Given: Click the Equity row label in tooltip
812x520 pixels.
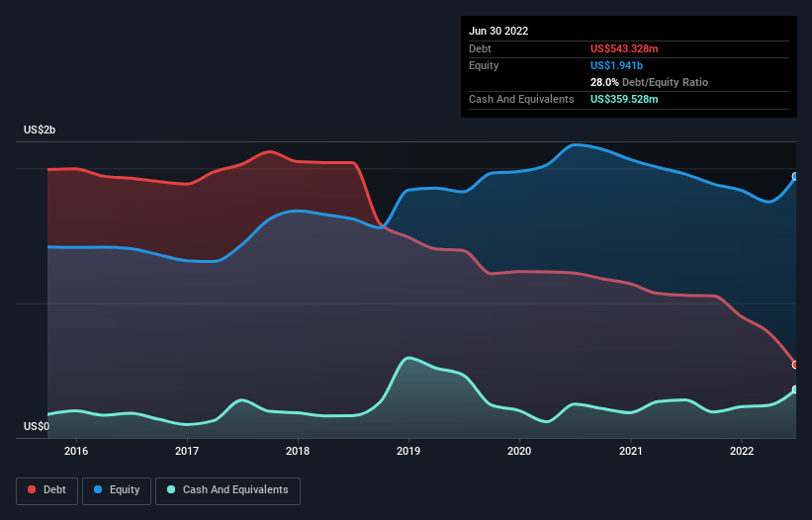Looking at the screenshot, I should 484,65.
